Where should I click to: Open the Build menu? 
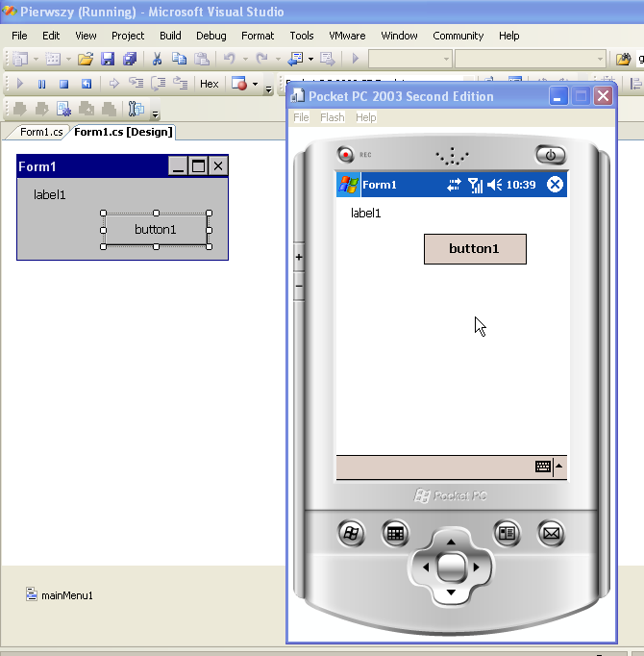(x=170, y=36)
